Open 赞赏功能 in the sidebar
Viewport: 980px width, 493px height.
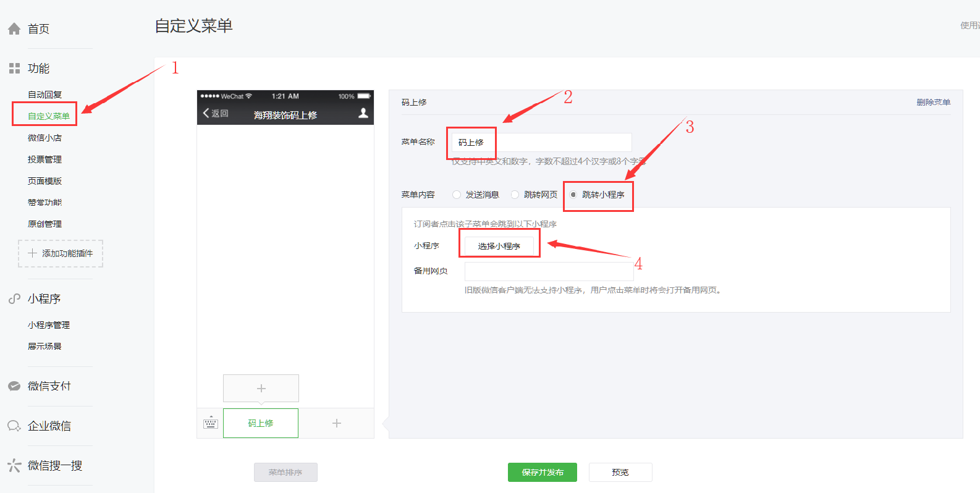(x=44, y=203)
